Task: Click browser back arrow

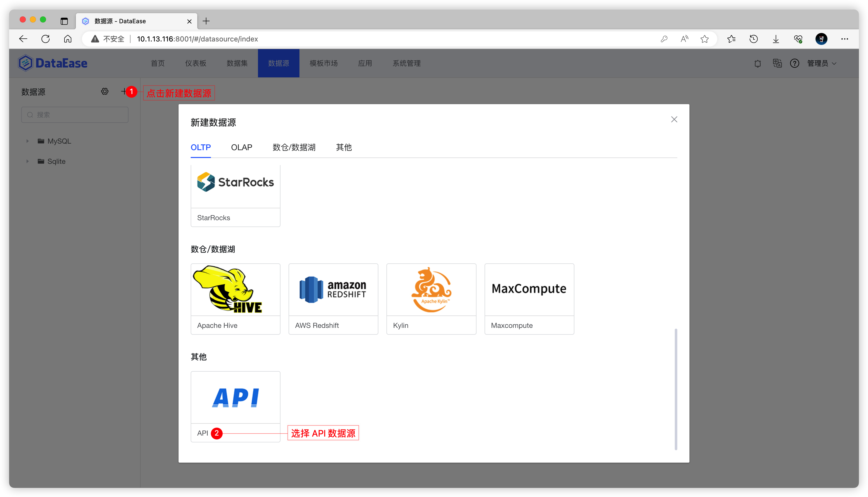Action: (x=23, y=39)
